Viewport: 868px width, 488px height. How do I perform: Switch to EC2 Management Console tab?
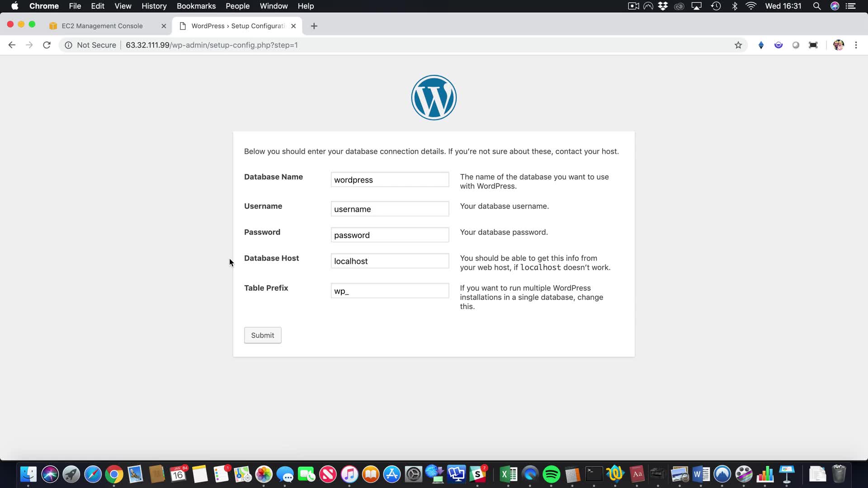[x=102, y=26]
